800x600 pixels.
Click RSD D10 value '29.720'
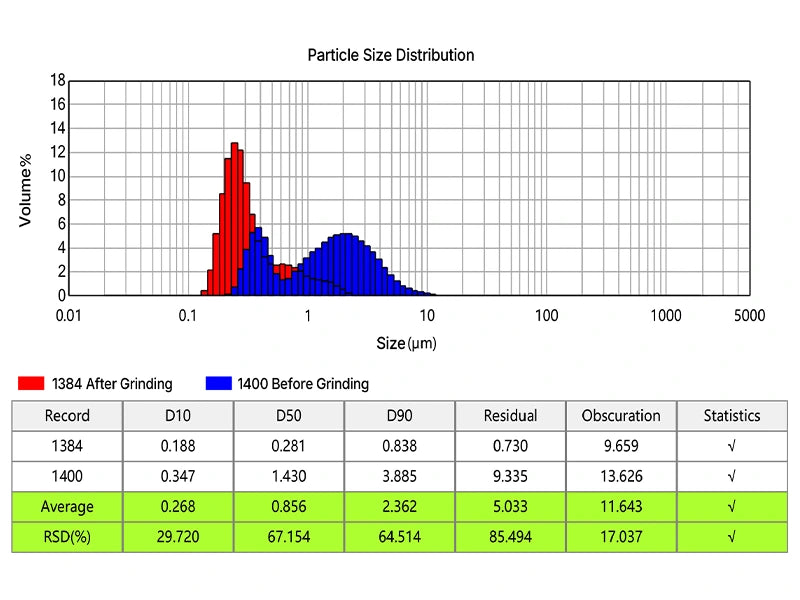[x=178, y=537]
